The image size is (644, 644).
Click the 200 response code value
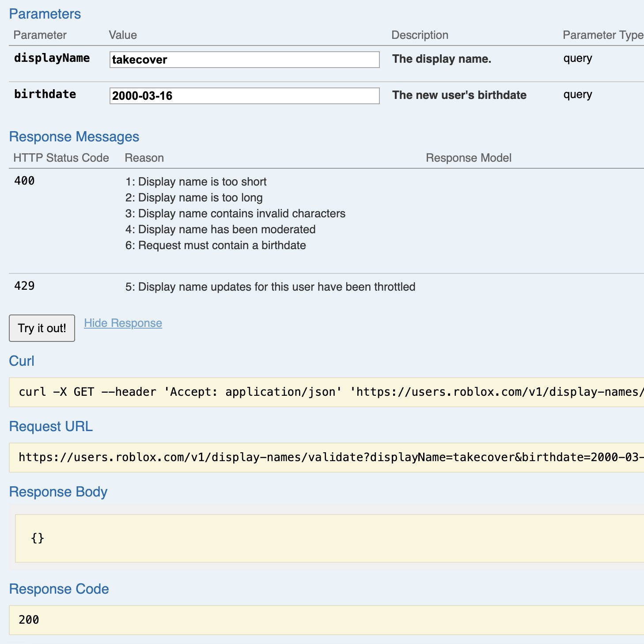[x=28, y=620]
